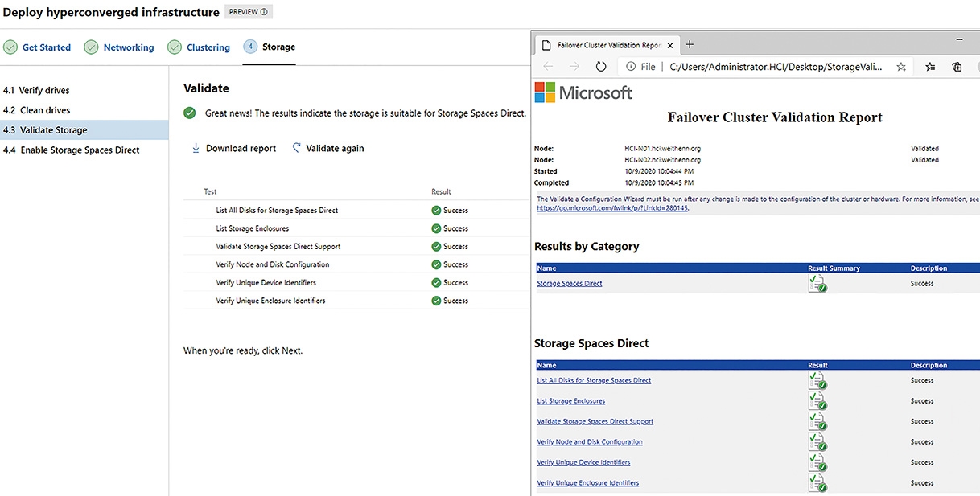The height and width of the screenshot is (496, 980).
Task: Click the PREVIEW info badge
Action: click(x=248, y=12)
